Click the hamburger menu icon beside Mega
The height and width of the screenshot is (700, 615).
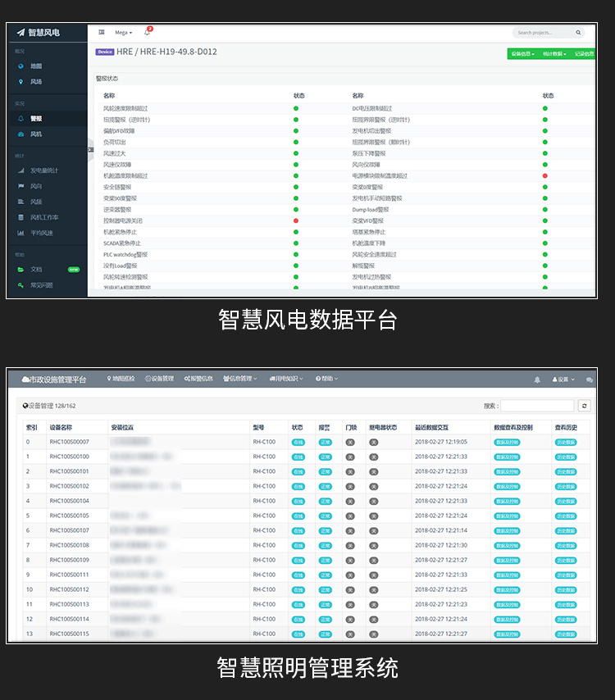(x=102, y=33)
